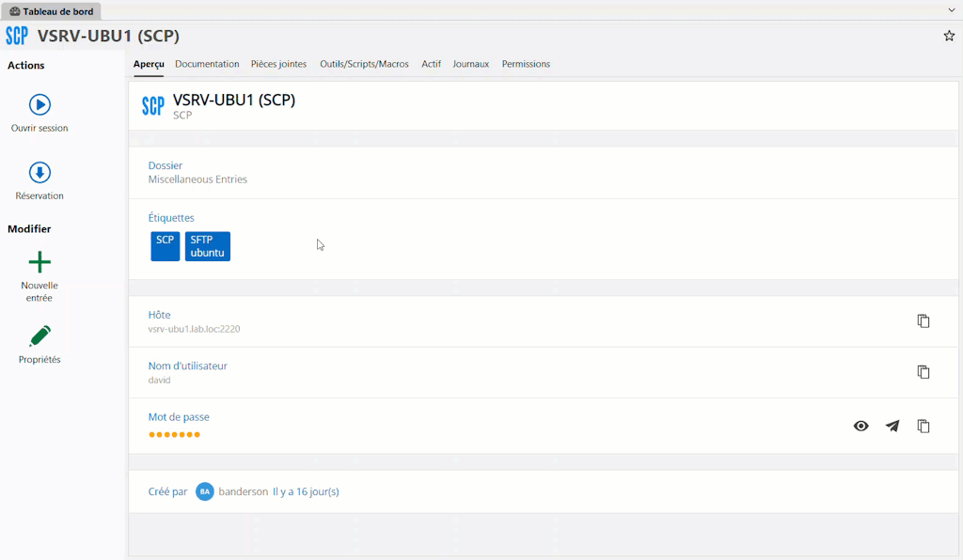The width and height of the screenshot is (963, 560).
Task: Switch to the Documentation tab
Action: pos(207,64)
